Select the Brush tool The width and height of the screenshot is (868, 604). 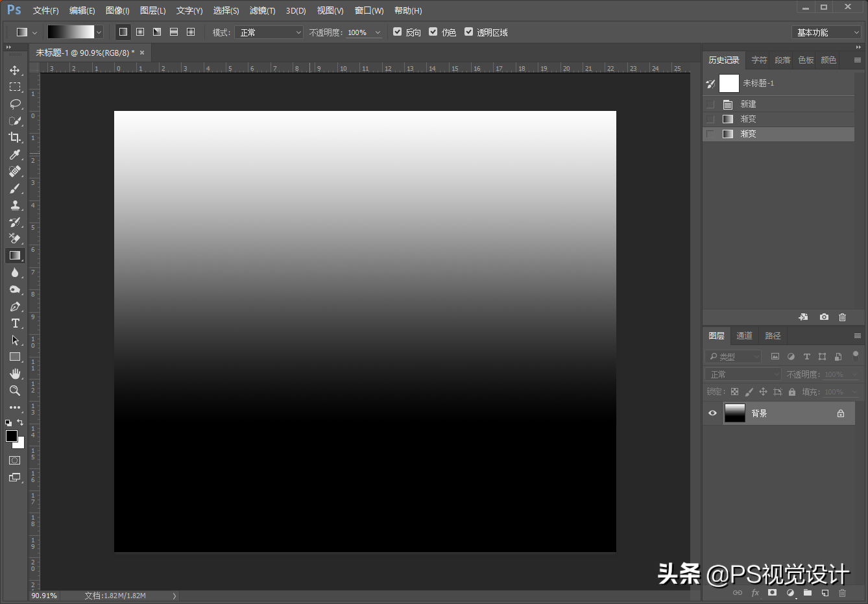pyautogui.click(x=15, y=188)
